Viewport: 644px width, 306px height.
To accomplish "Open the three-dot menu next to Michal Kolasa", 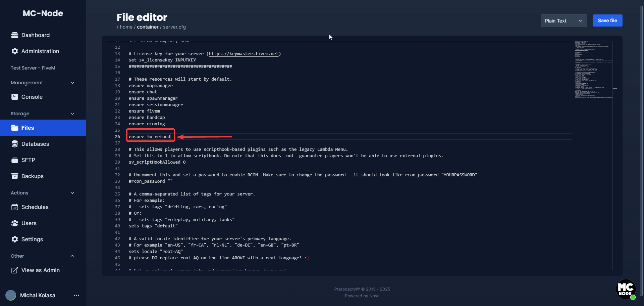I will click(x=76, y=295).
